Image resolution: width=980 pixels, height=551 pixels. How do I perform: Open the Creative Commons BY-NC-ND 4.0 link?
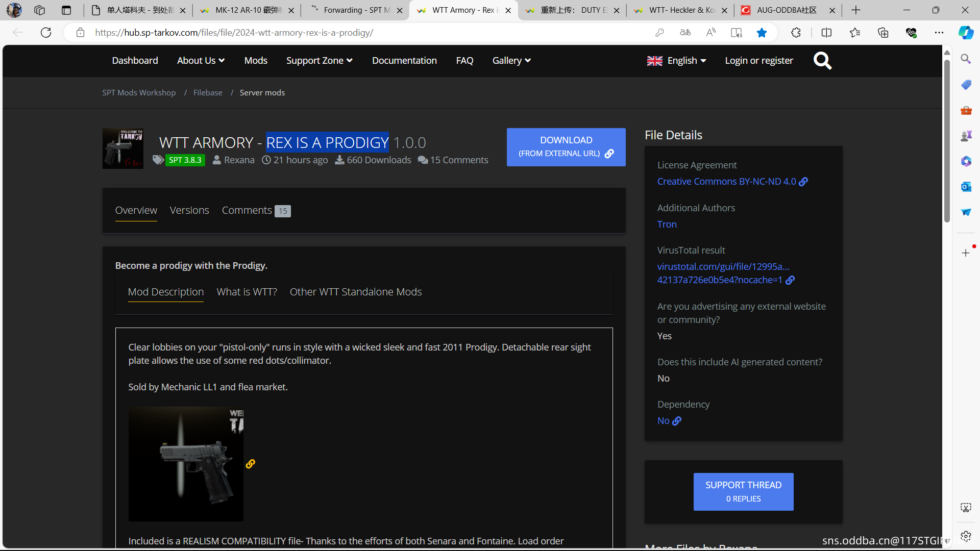click(726, 182)
